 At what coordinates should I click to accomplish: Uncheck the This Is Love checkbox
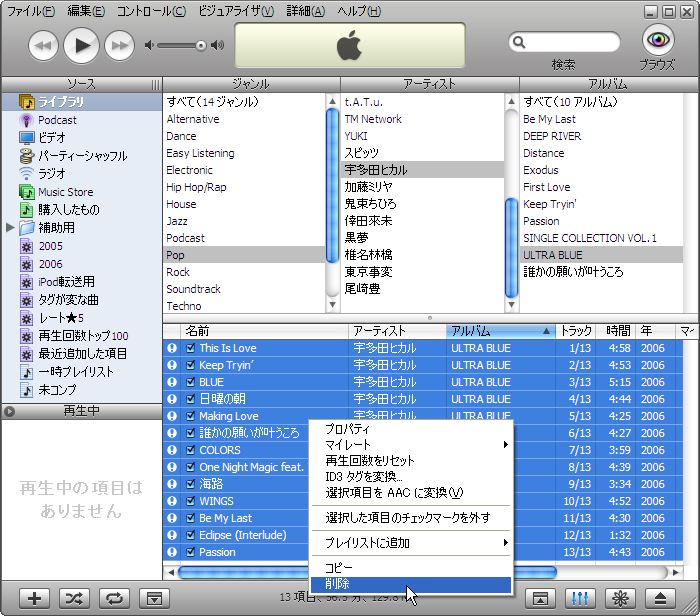(x=191, y=348)
